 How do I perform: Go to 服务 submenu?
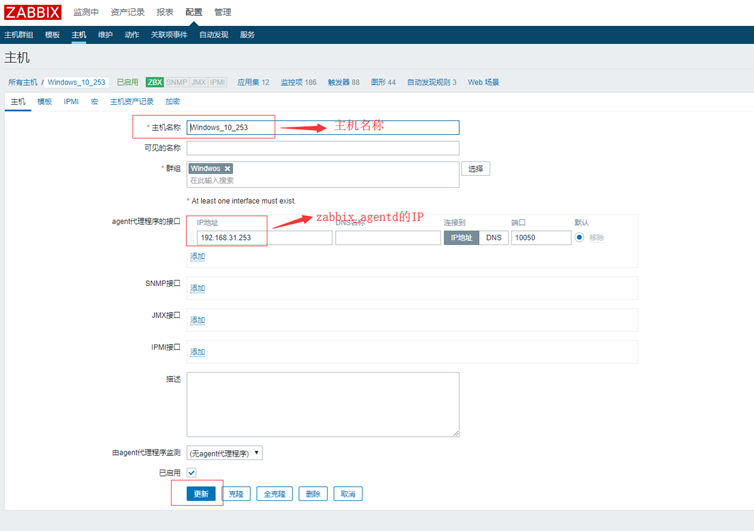coord(247,35)
